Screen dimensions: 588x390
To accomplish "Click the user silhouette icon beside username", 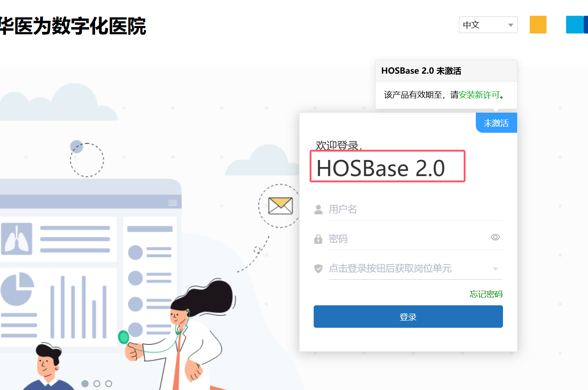I will pos(318,210).
